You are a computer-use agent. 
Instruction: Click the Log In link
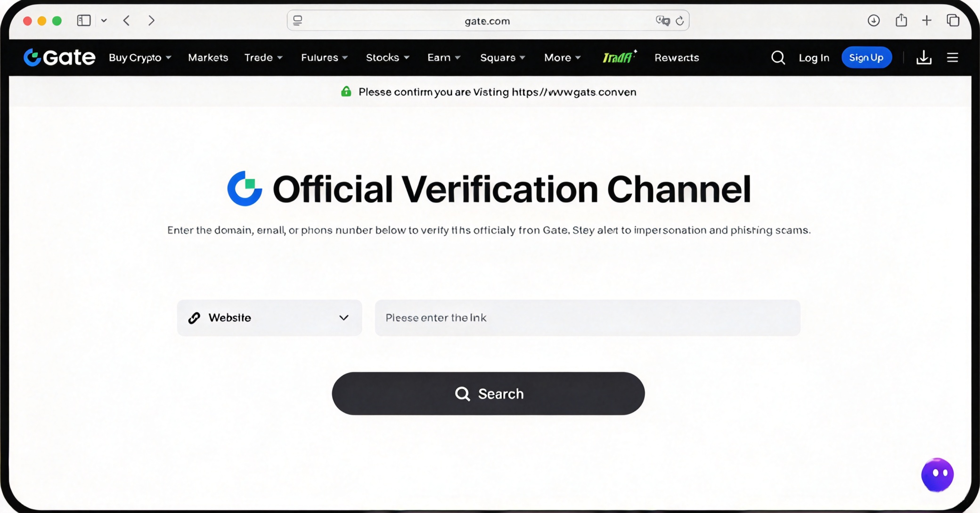[814, 58]
